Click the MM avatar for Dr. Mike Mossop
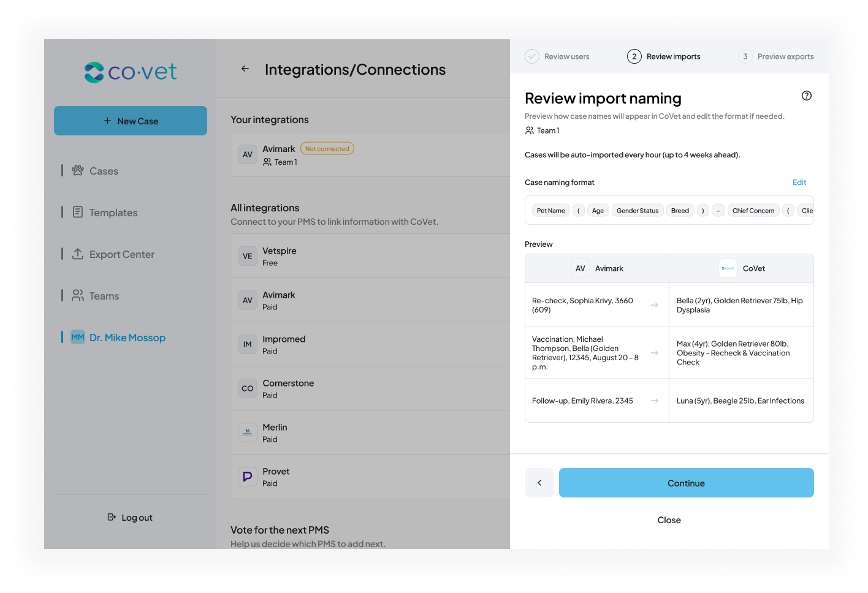This screenshot has width=868, height=593. [x=78, y=337]
